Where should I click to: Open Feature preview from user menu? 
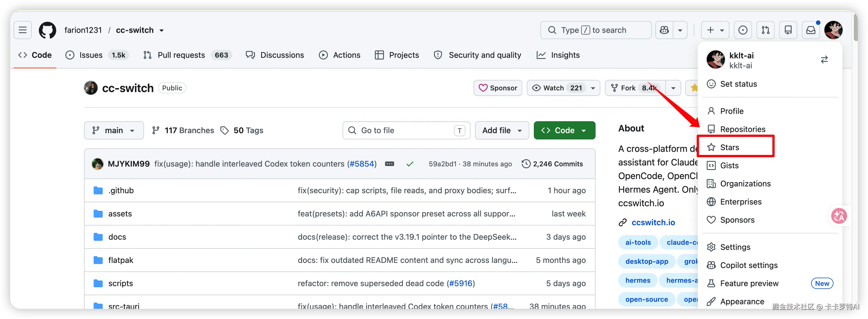770,284
